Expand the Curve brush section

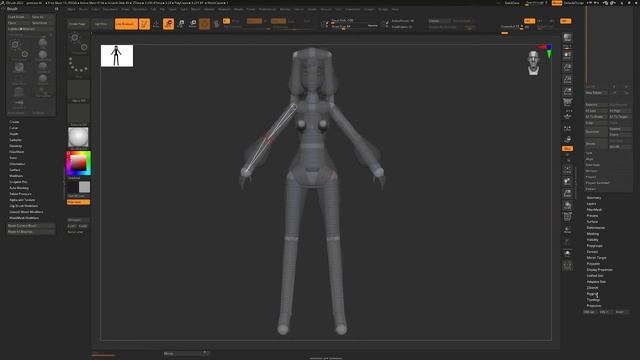tap(14, 128)
